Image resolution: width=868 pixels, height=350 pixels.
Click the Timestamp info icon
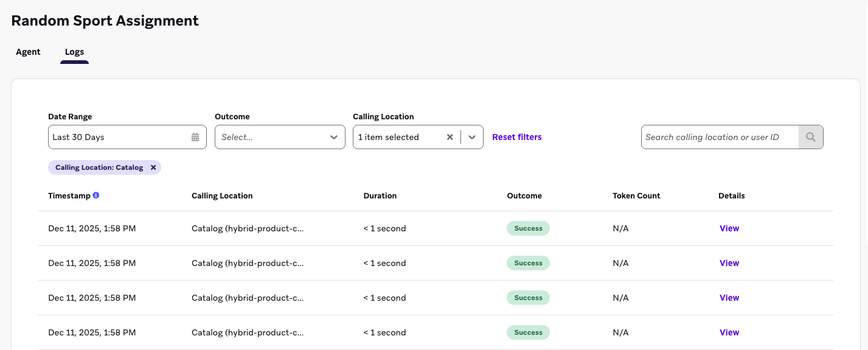[96, 195]
